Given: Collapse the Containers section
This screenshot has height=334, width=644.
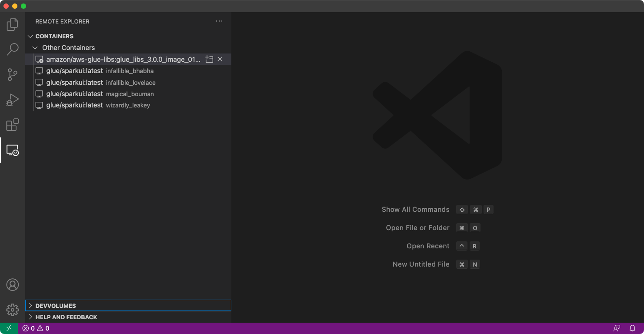Looking at the screenshot, I should click(x=30, y=36).
